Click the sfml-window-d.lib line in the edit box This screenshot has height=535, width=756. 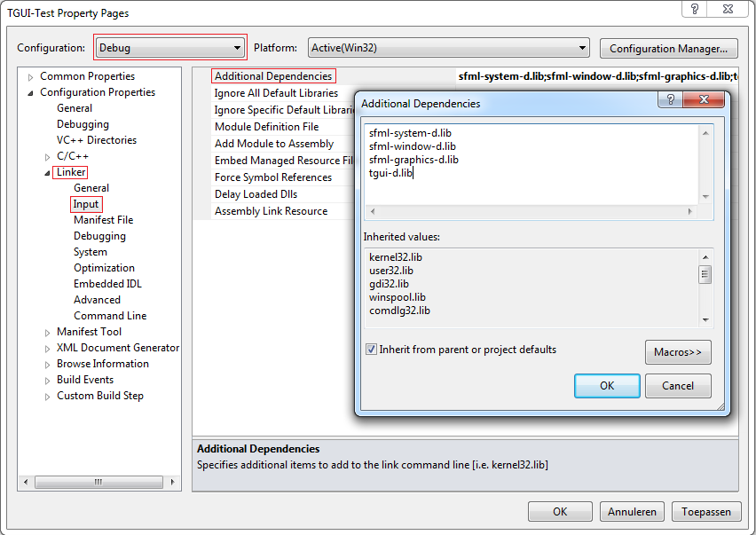413,146
